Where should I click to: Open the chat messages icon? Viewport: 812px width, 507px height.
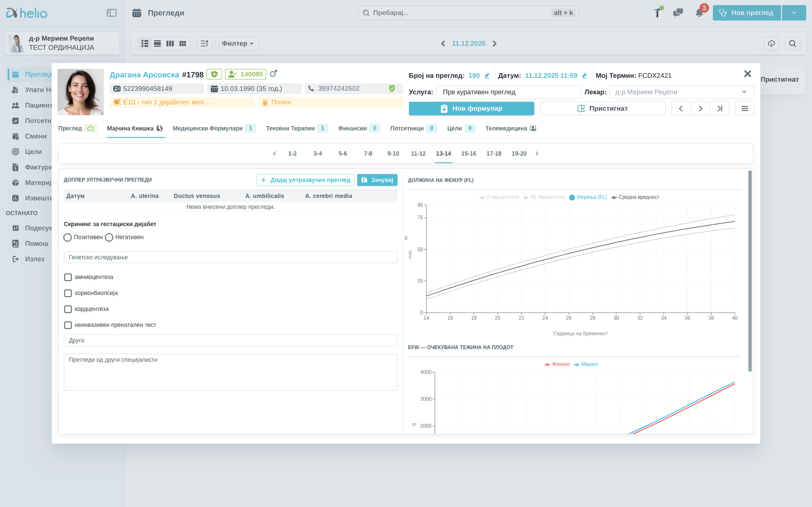coord(678,13)
